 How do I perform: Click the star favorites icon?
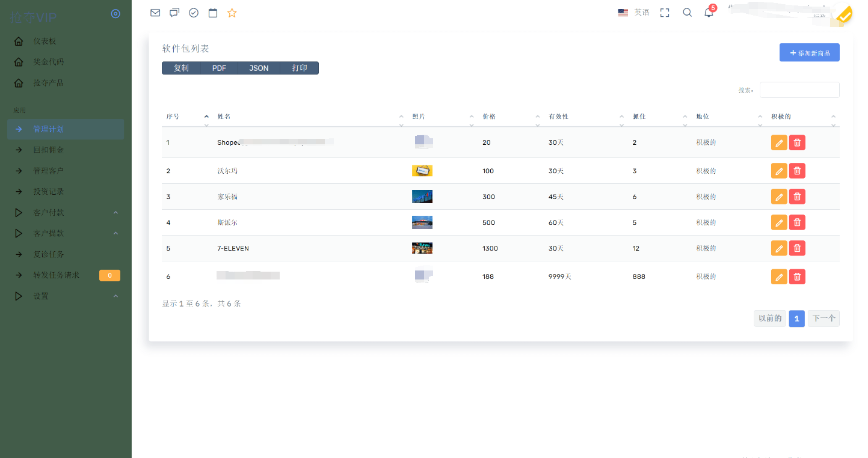coord(232,13)
